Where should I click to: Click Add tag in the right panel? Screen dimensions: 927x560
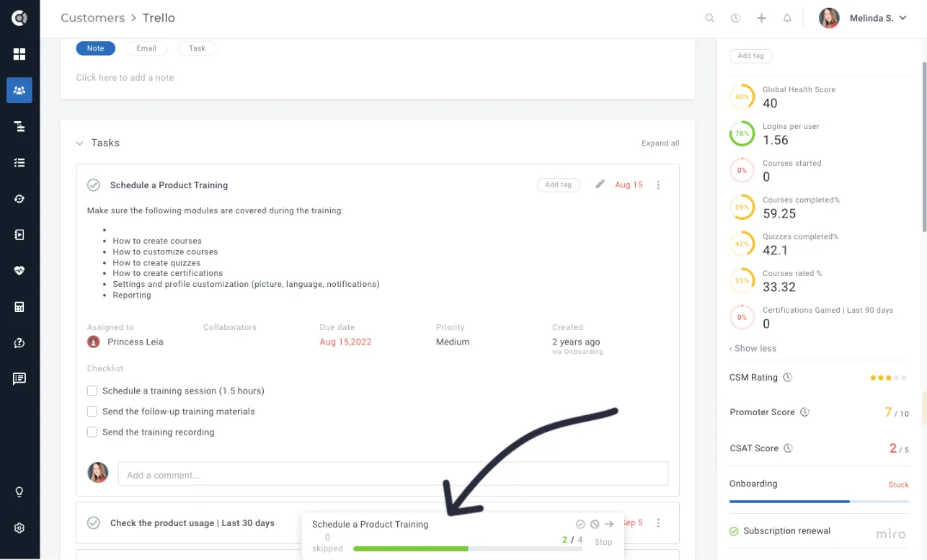coord(751,55)
